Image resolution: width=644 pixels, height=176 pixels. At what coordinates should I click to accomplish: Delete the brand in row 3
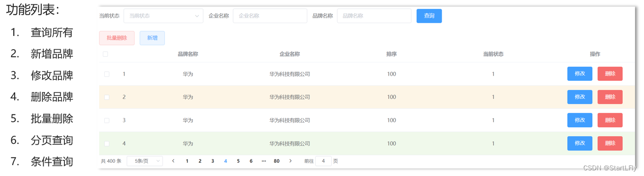click(x=610, y=120)
